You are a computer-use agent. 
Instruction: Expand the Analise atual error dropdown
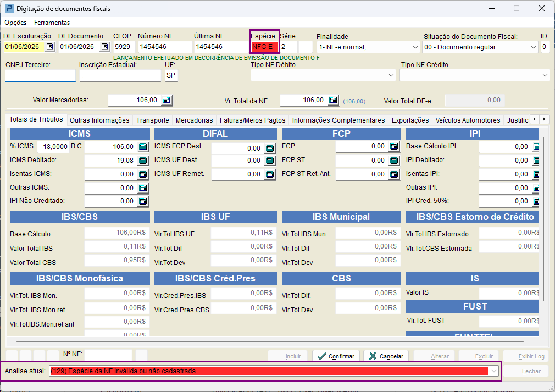(x=493, y=371)
